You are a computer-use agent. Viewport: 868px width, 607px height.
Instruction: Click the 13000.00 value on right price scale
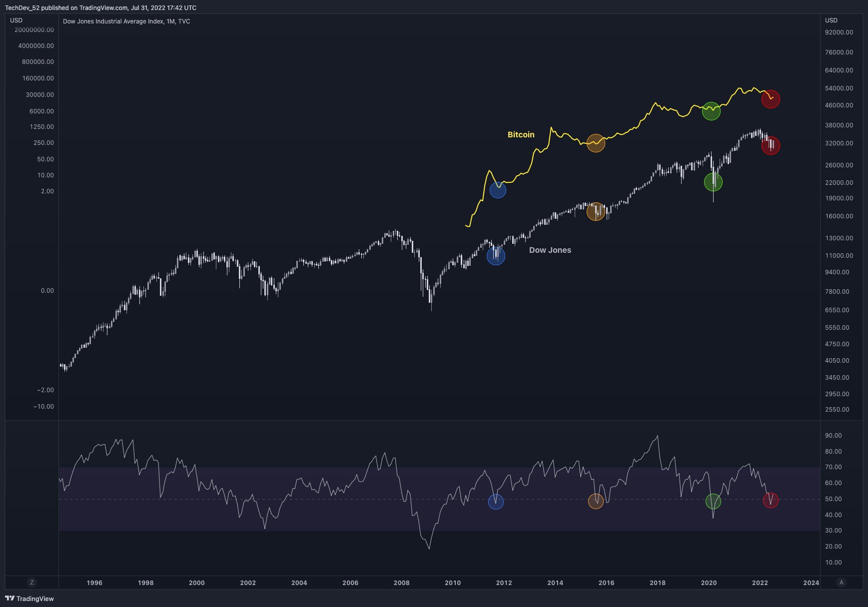[x=839, y=238]
